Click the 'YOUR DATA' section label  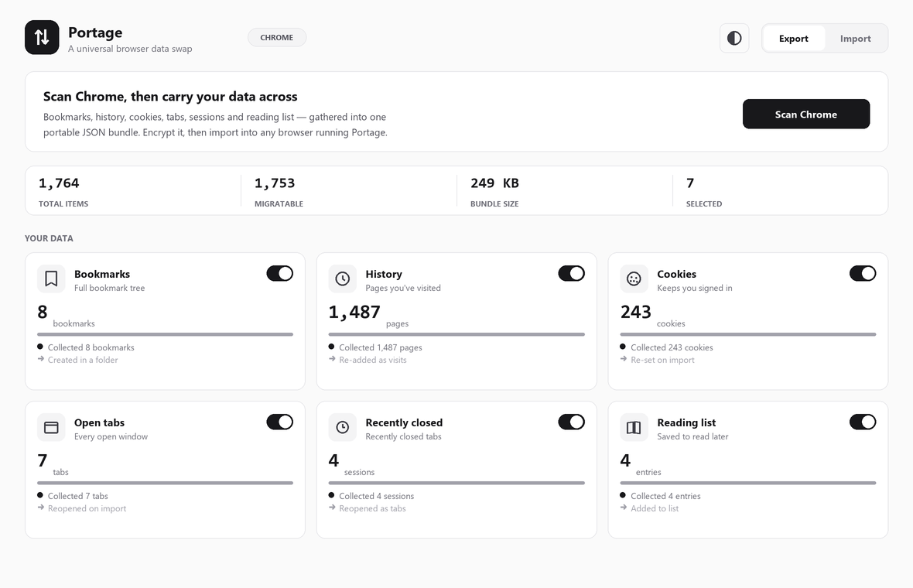coord(49,238)
